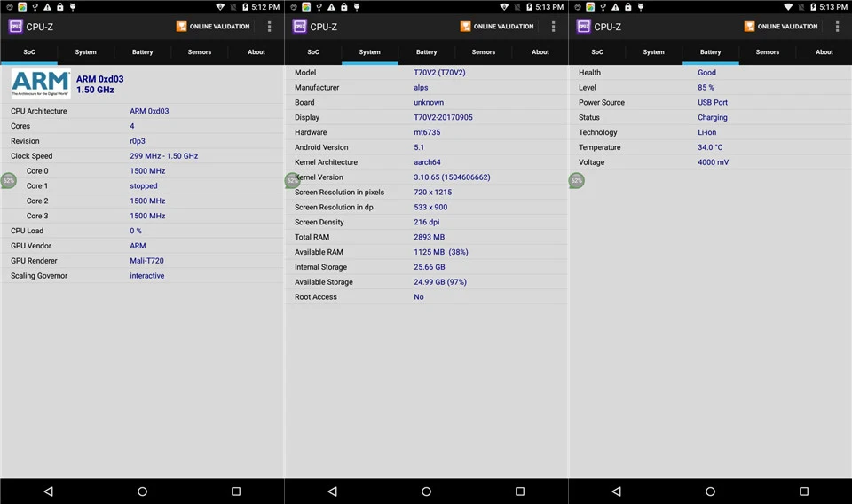The image size is (852, 504).
Task: Open Sensors tab on SoC screen
Action: (x=200, y=52)
